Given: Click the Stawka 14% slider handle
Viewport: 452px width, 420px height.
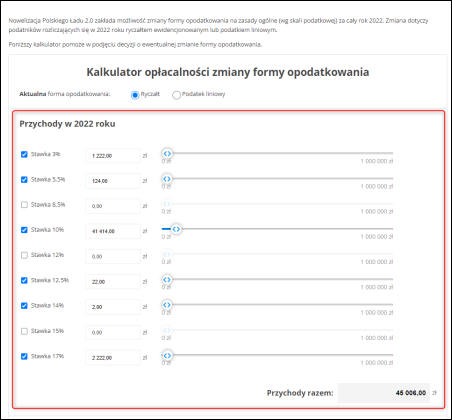Looking at the screenshot, I should tap(167, 305).
